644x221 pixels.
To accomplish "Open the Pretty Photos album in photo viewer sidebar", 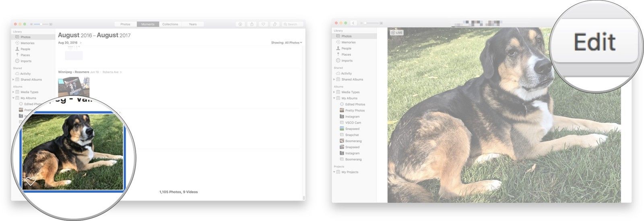I will pos(355,110).
